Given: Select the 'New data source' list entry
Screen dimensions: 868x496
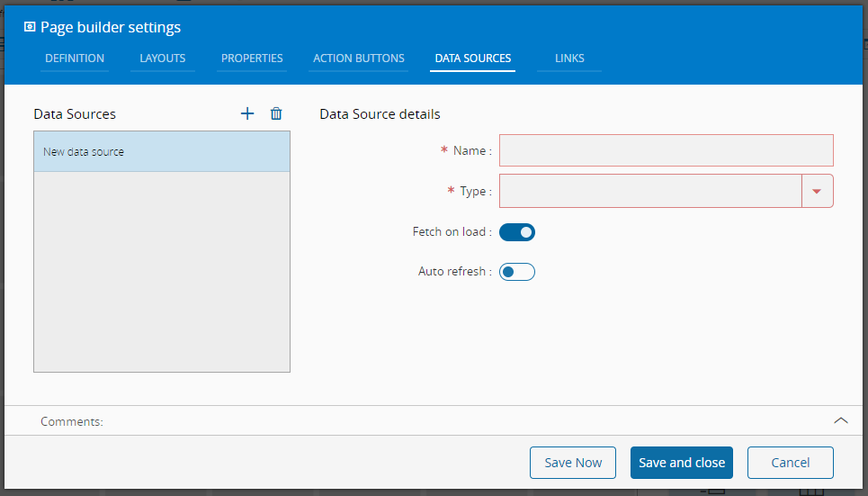Looking at the screenshot, I should click(x=162, y=152).
